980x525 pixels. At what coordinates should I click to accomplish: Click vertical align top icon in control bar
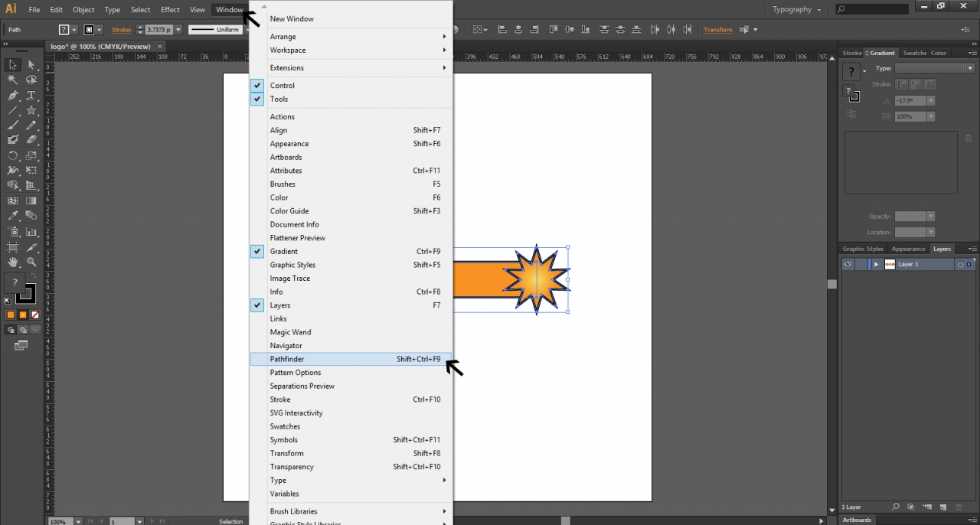pyautogui.click(x=554, y=30)
